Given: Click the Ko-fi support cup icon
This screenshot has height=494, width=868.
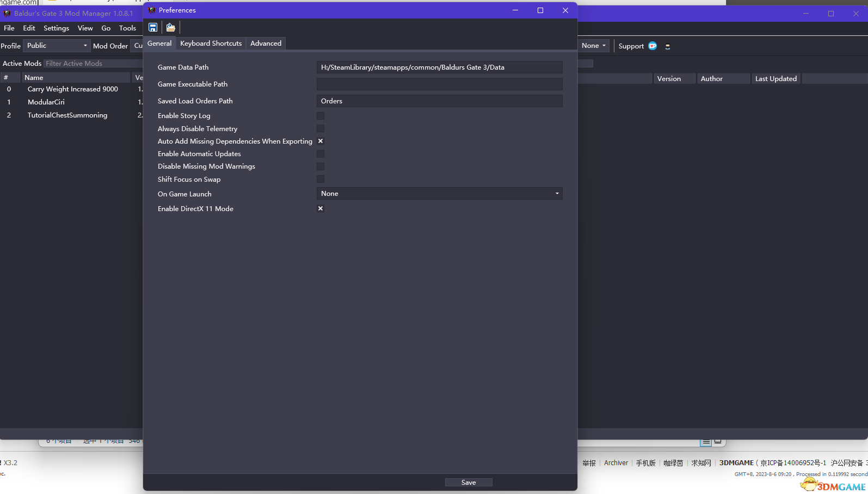Looking at the screenshot, I should pyautogui.click(x=652, y=46).
